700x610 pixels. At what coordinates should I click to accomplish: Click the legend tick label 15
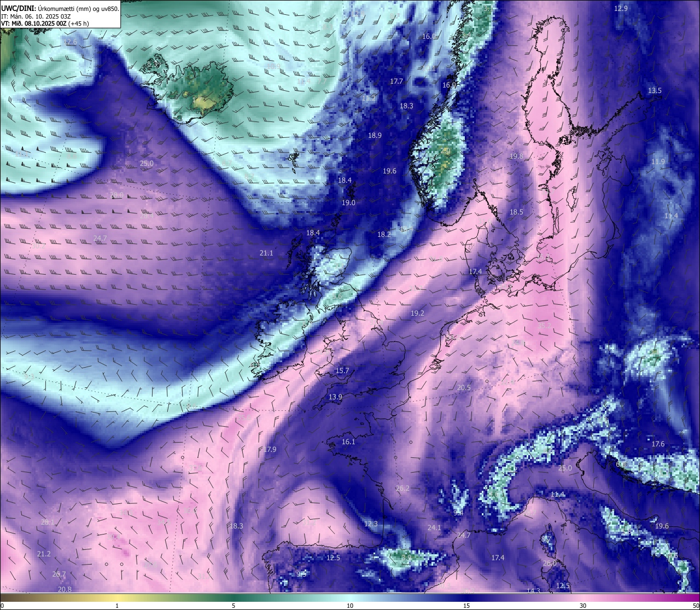466,606
